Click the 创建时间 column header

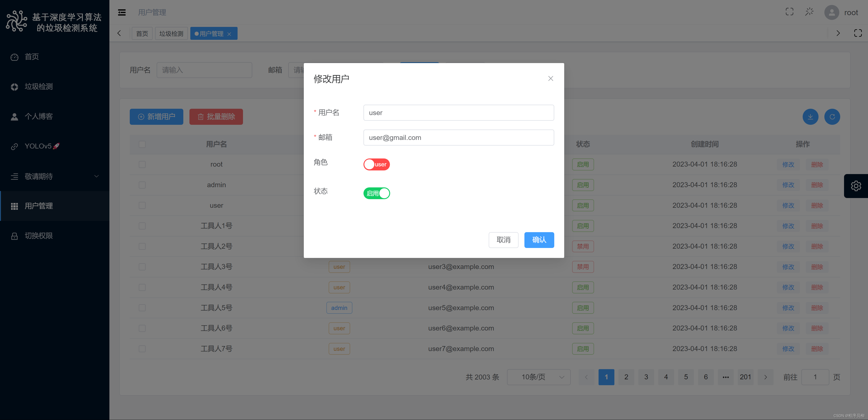tap(705, 144)
